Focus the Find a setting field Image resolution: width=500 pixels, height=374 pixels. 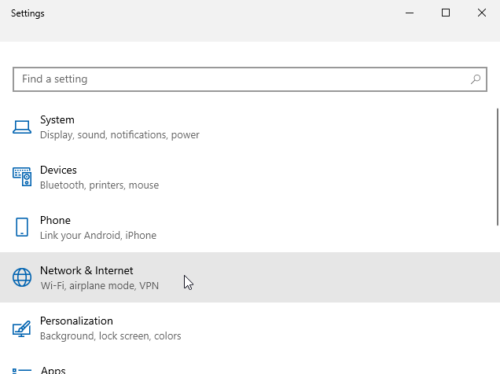pyautogui.click(x=250, y=79)
